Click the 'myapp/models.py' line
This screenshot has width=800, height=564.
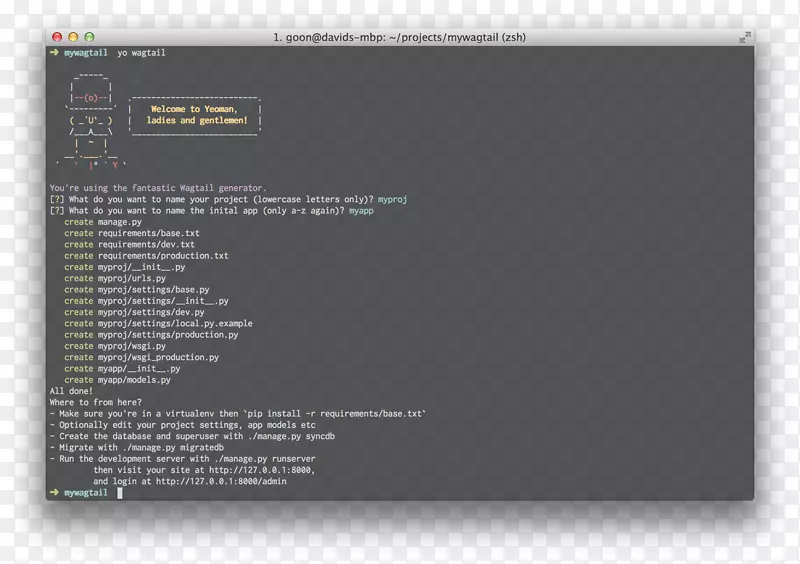click(x=117, y=379)
